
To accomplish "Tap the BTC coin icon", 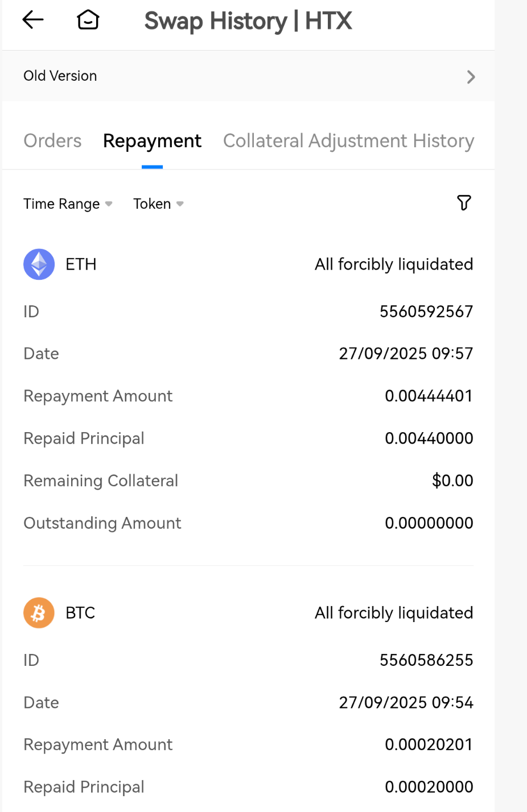I will coord(39,613).
